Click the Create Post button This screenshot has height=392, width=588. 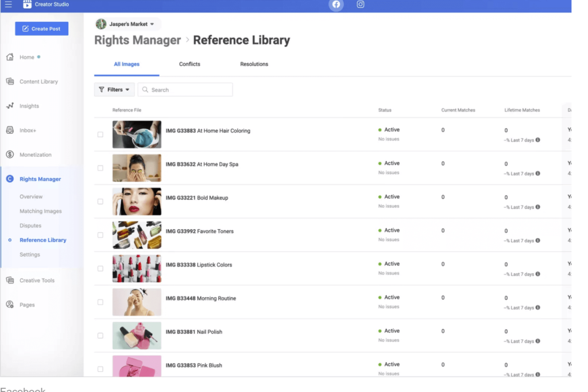pyautogui.click(x=41, y=29)
